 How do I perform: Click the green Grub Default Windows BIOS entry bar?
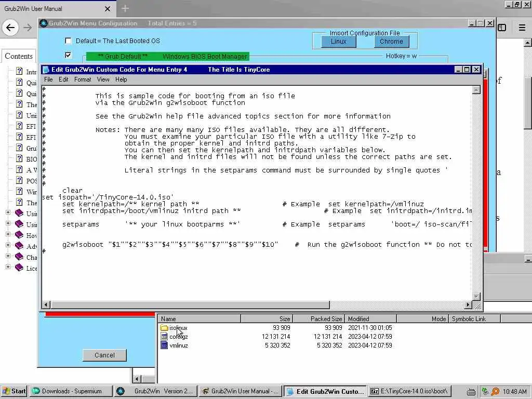point(168,56)
